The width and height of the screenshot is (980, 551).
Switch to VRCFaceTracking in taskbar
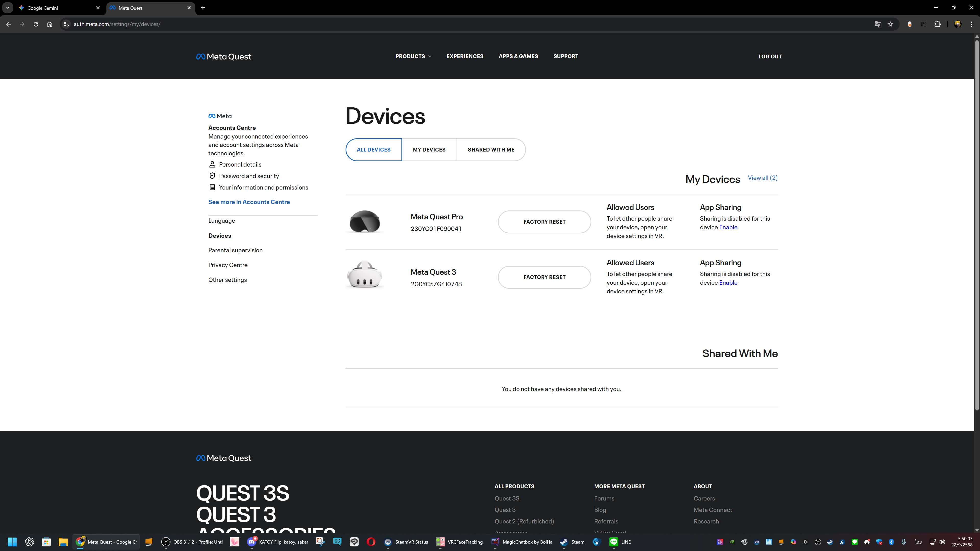pos(459,542)
